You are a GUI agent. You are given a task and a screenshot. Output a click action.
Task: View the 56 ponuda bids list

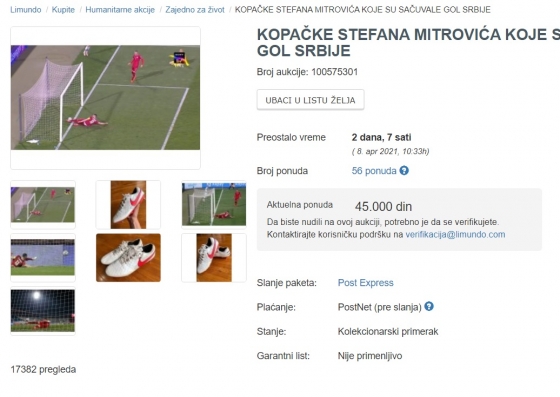[374, 171]
